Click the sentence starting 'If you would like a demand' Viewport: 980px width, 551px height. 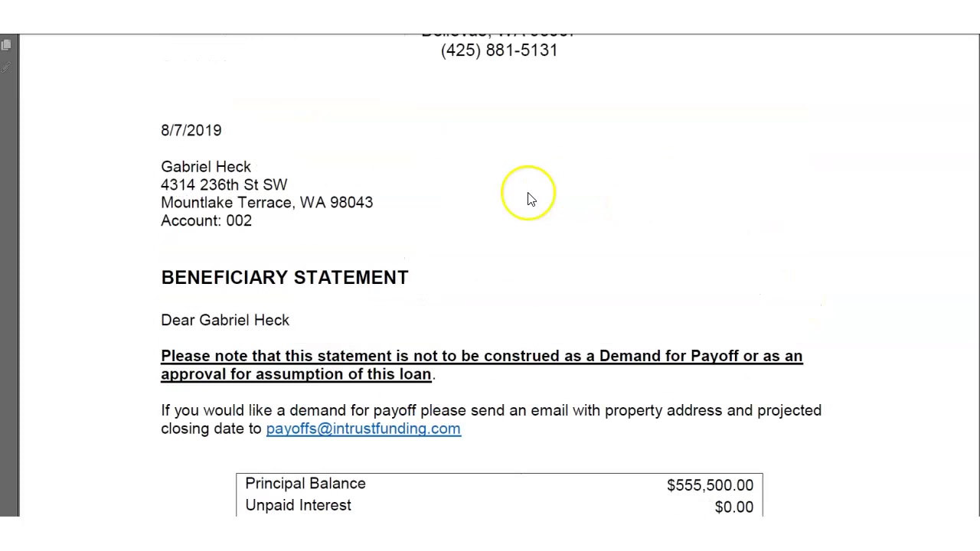tap(490, 410)
